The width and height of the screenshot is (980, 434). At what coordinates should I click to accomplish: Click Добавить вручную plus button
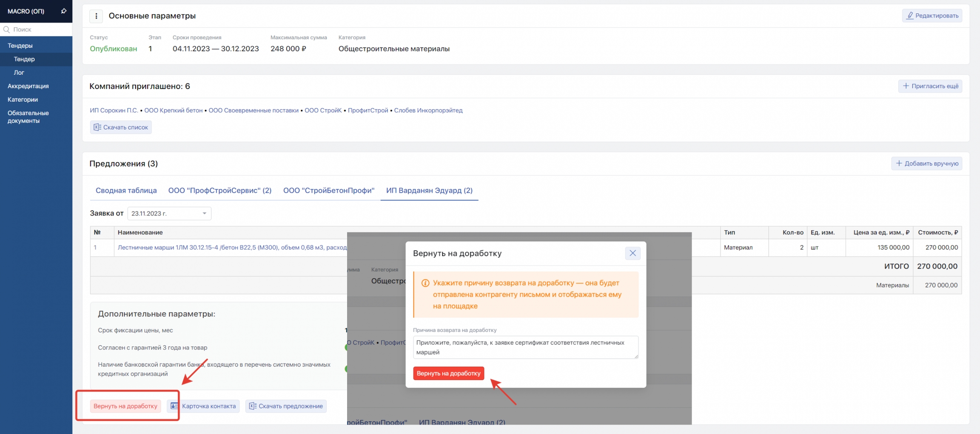[x=926, y=163]
